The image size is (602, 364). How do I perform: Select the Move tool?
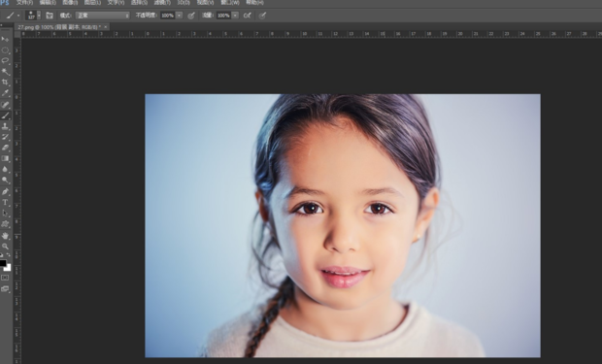tap(5, 39)
